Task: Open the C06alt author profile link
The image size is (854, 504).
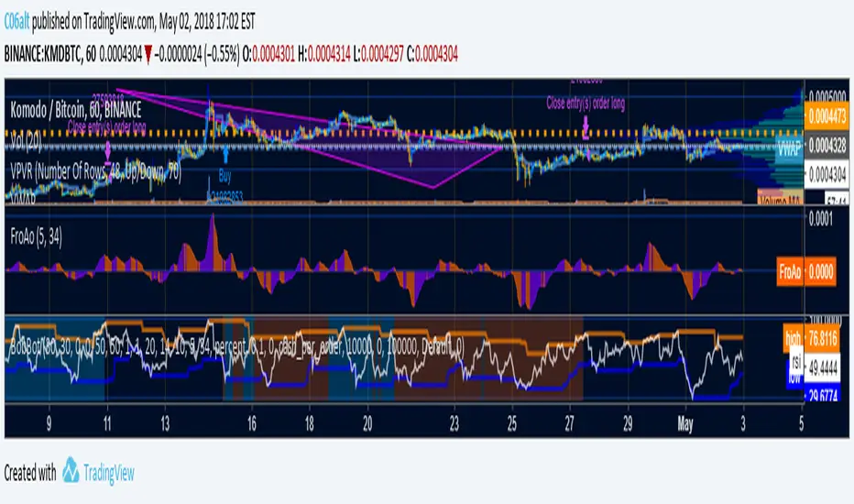Action: tap(16, 22)
